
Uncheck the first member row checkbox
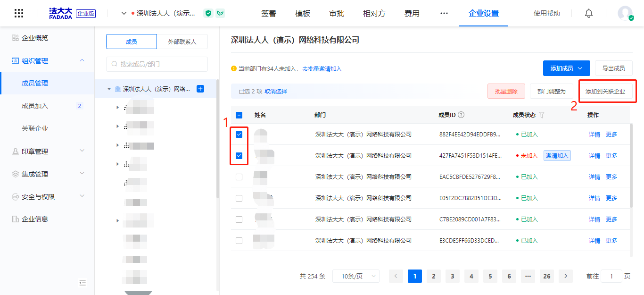point(239,135)
